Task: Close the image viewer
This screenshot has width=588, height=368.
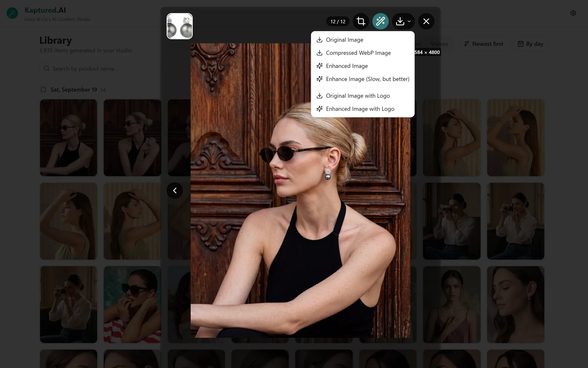Action: [426, 21]
